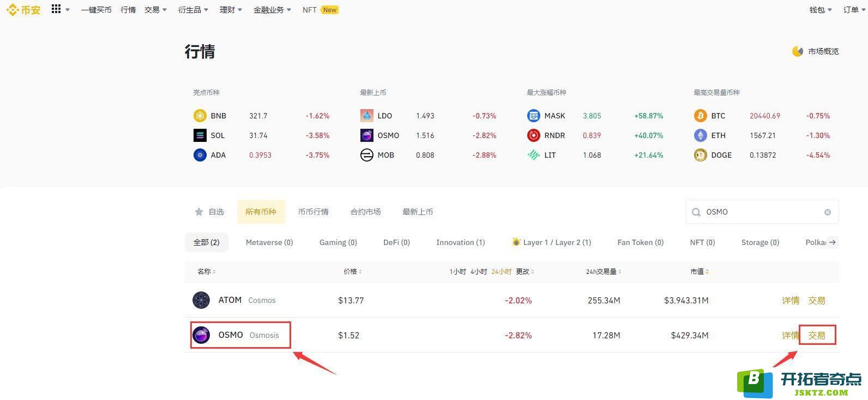Click the DOGE coin icon
This screenshot has height=400, width=868.
701,155
